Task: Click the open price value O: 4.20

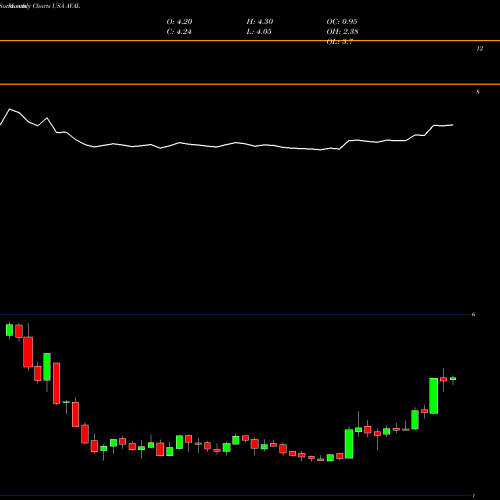Action: tap(179, 22)
